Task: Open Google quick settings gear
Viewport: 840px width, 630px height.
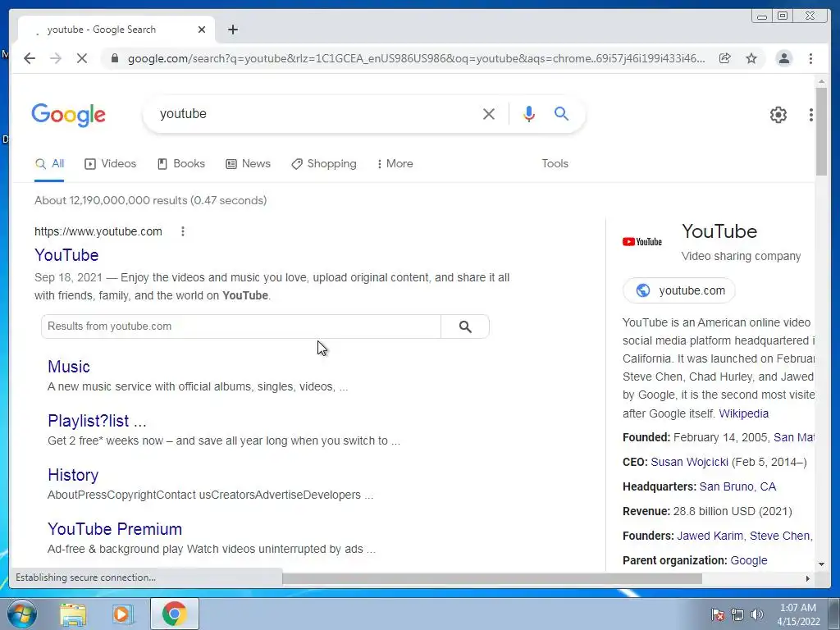Action: (778, 115)
